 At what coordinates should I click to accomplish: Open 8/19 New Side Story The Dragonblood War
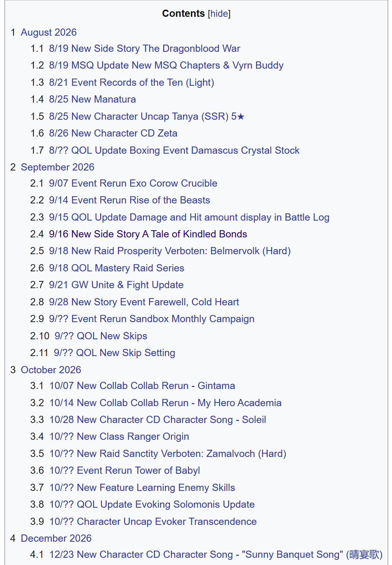pyautogui.click(x=144, y=48)
